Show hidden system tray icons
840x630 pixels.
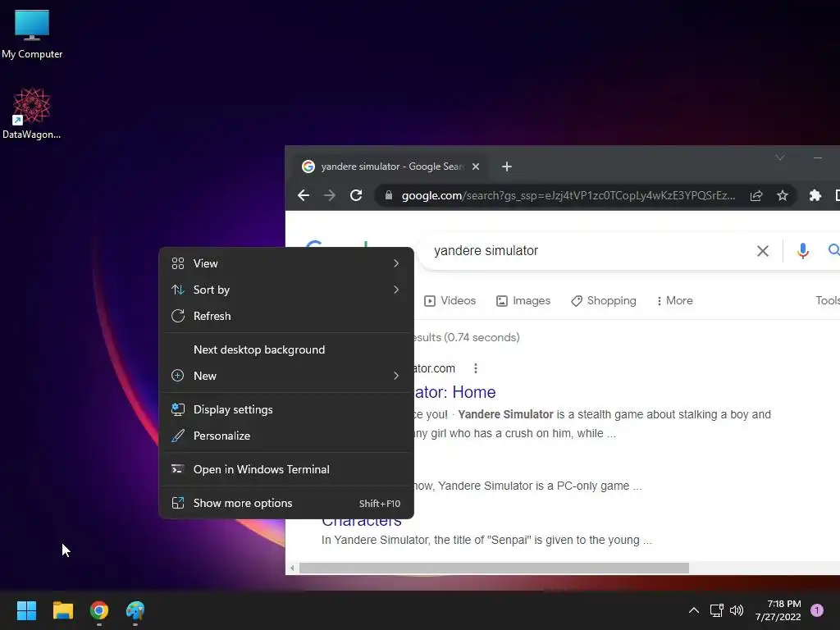pos(693,610)
